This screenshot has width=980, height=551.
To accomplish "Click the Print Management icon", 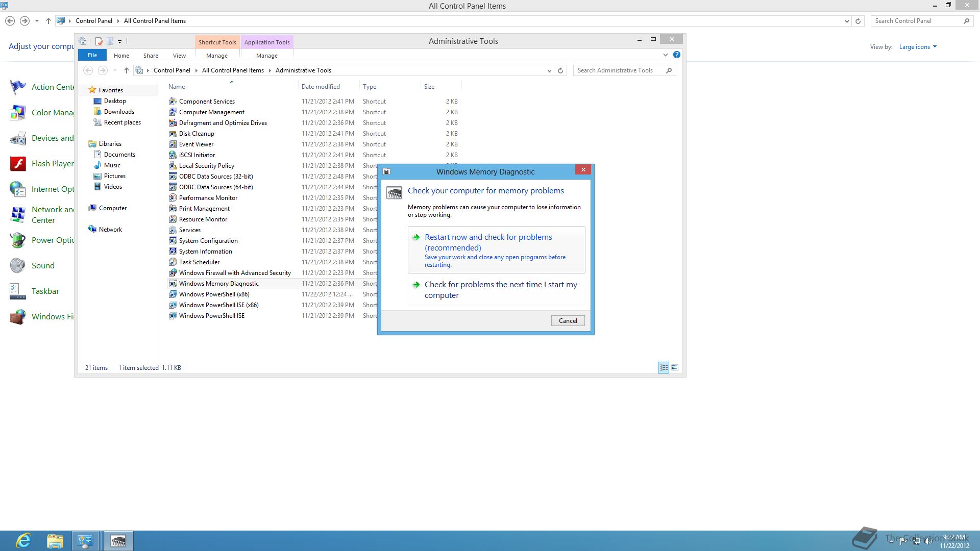I will (173, 209).
